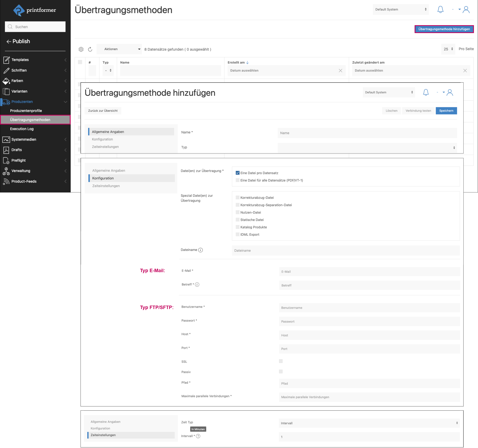Open notifications bell in top header

click(440, 10)
